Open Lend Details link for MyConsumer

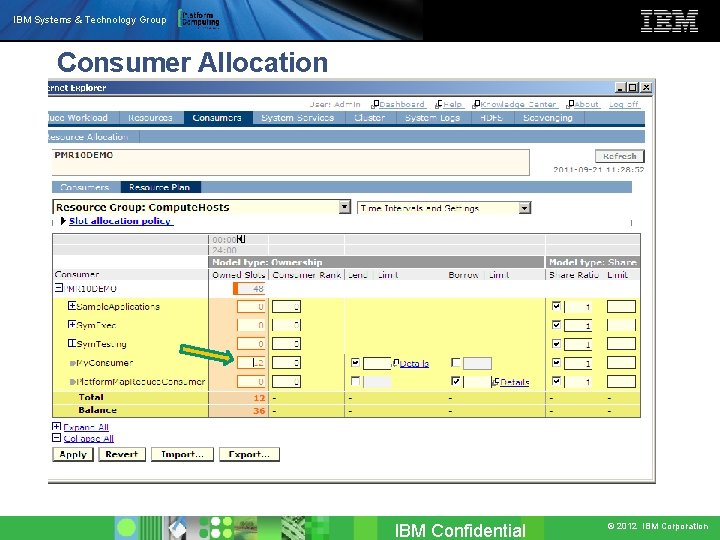(x=414, y=364)
